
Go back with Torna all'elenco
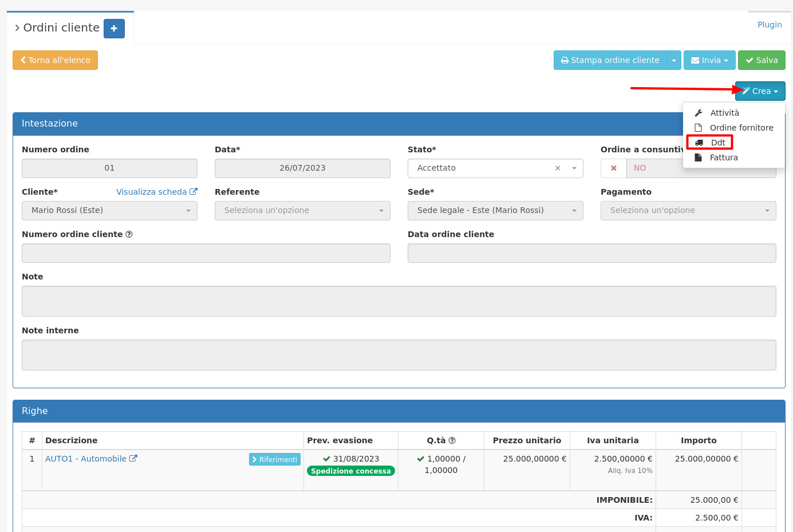point(56,61)
